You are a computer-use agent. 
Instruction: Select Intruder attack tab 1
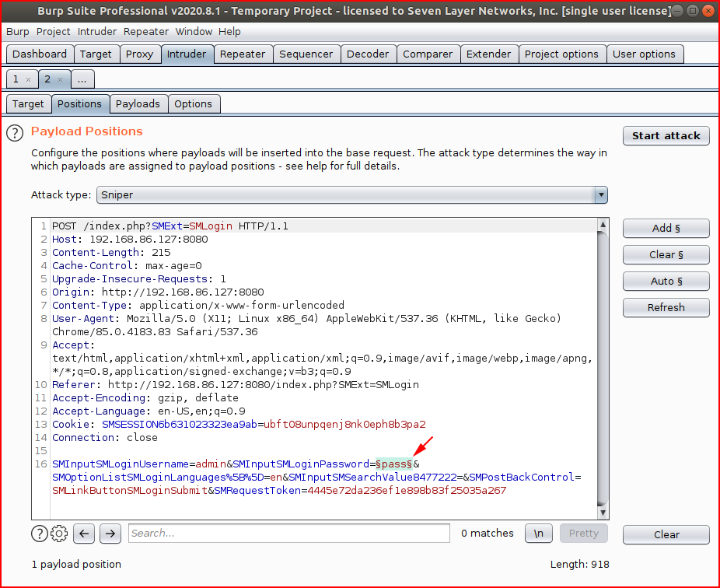(16, 79)
